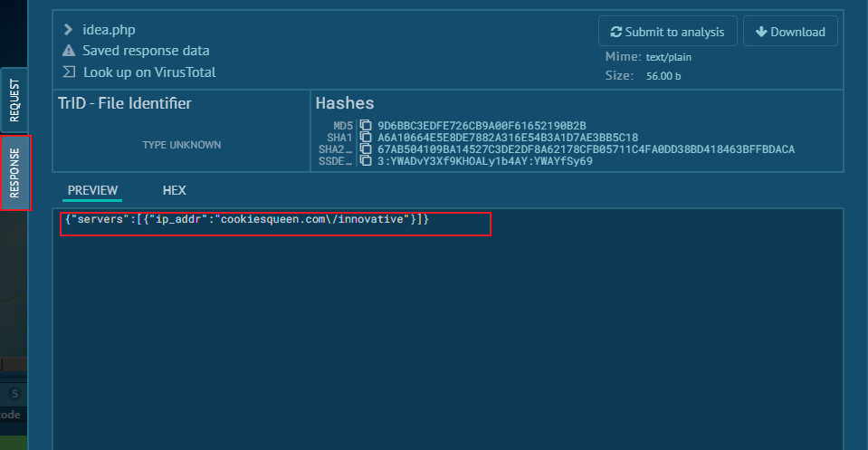Click the idea.php file name
Viewport: 868px width, 450px height.
pyautogui.click(x=109, y=30)
